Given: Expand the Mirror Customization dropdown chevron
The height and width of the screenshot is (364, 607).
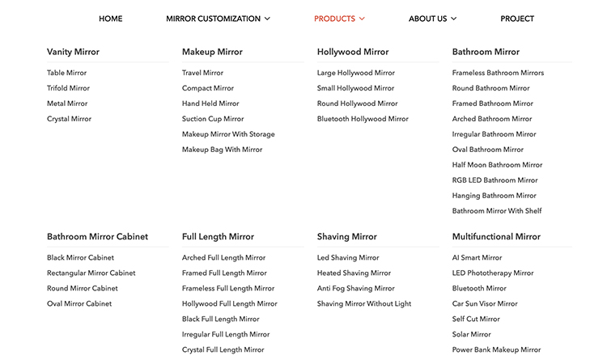Looking at the screenshot, I should tap(267, 19).
